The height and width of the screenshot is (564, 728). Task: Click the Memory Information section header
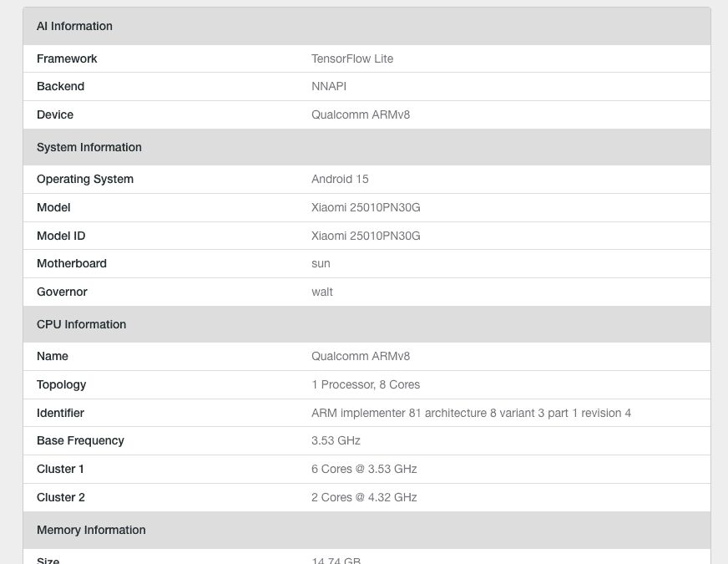pyautogui.click(x=91, y=530)
